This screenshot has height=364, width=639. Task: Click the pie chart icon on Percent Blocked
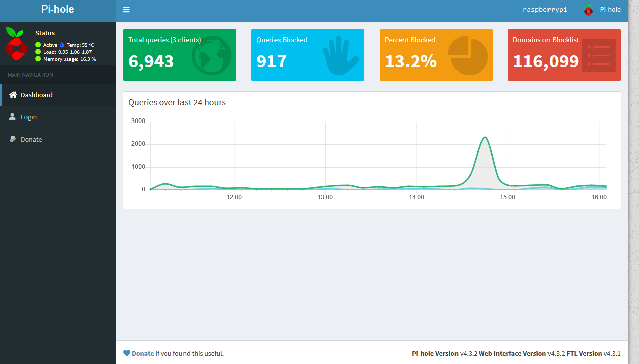(468, 55)
